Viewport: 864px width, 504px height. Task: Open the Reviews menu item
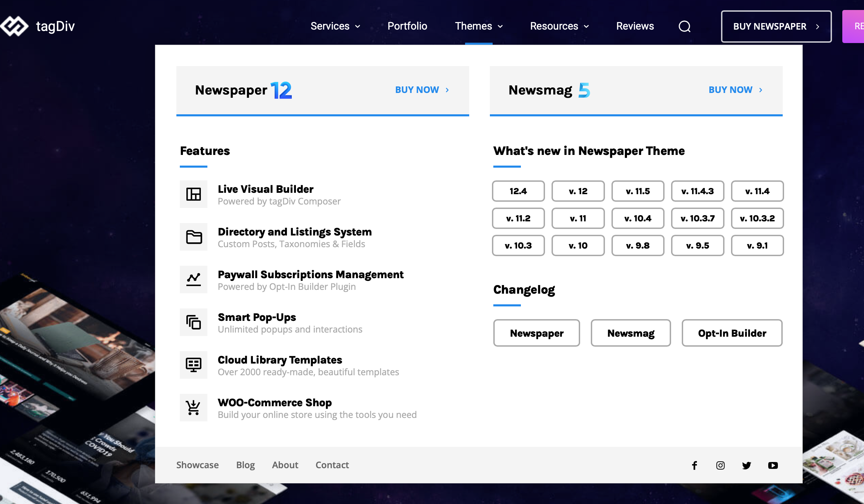[x=635, y=26]
